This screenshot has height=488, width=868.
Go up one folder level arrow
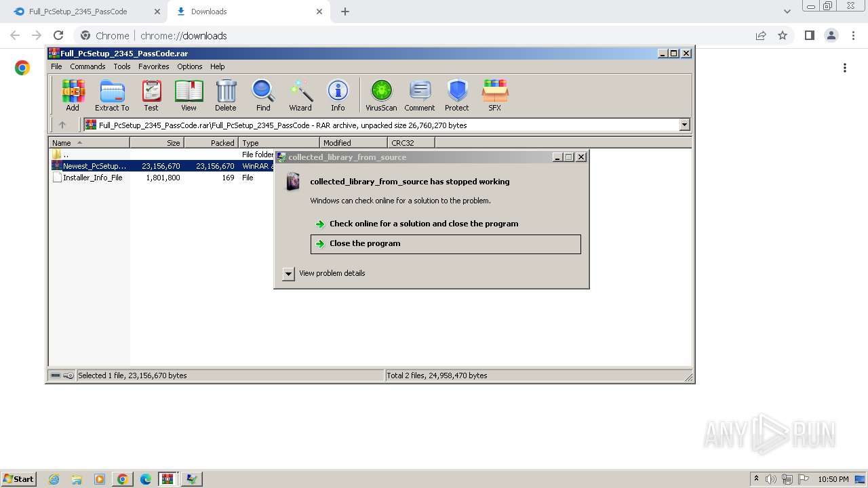[62, 125]
